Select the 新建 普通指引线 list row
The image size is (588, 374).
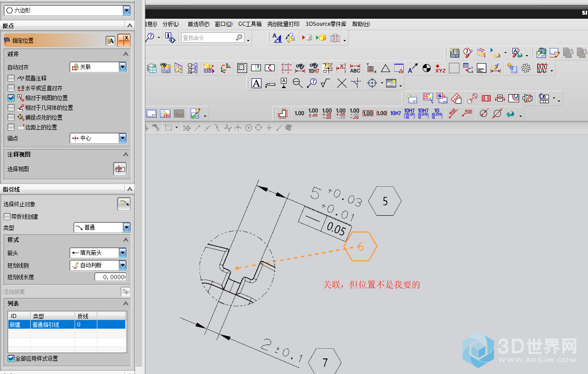tap(67, 325)
